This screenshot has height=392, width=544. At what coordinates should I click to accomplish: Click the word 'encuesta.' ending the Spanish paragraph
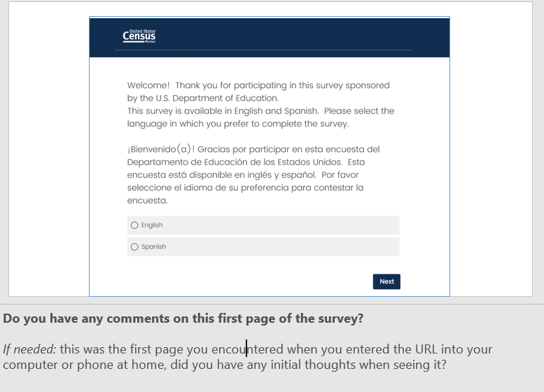pyautogui.click(x=148, y=201)
